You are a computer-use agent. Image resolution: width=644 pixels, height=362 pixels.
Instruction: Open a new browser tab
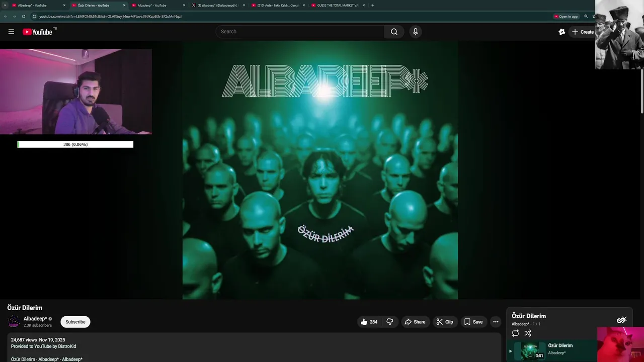coord(372,5)
